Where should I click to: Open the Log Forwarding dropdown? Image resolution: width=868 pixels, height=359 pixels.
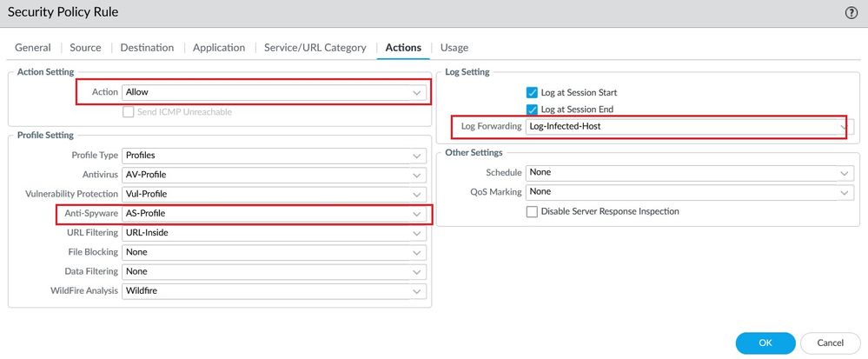pyautogui.click(x=688, y=127)
